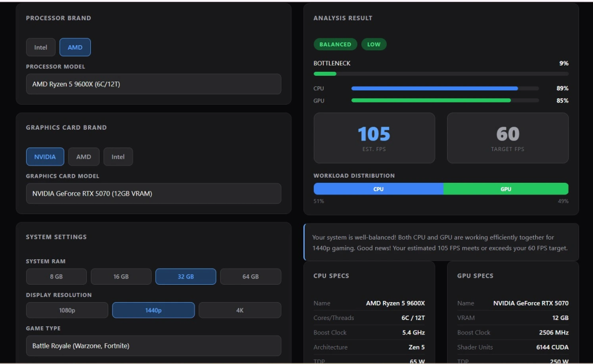The image size is (593, 364).
Task: Click the well-balanced system message text
Action: click(x=440, y=242)
